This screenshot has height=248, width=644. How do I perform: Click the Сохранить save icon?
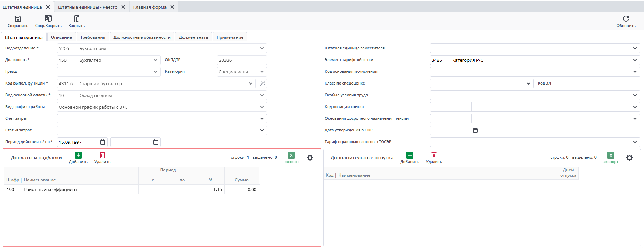[x=18, y=19]
